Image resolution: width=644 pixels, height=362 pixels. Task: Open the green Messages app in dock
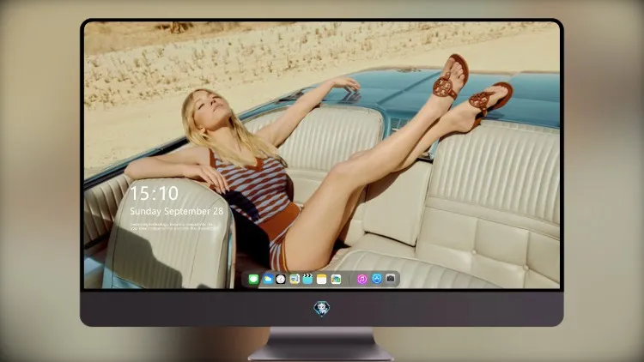click(x=253, y=280)
